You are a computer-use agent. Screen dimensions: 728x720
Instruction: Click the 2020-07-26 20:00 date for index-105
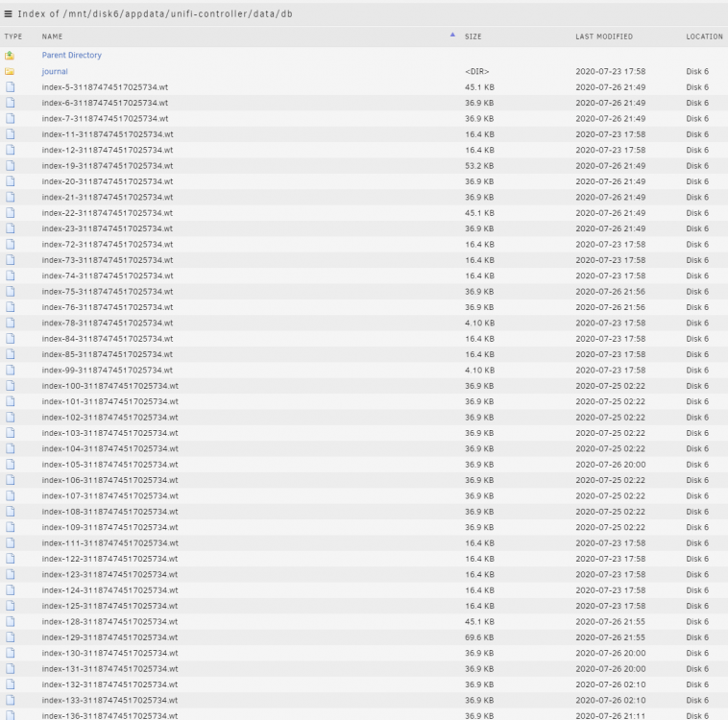click(611, 465)
